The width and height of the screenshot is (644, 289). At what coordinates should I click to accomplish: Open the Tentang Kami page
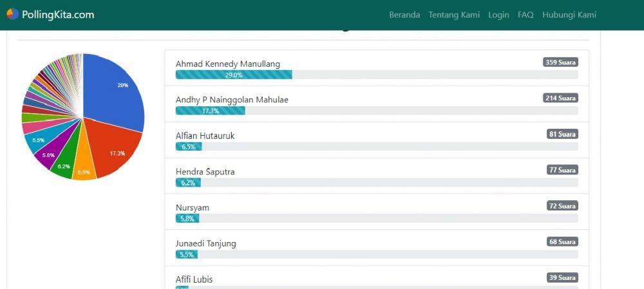click(x=454, y=15)
